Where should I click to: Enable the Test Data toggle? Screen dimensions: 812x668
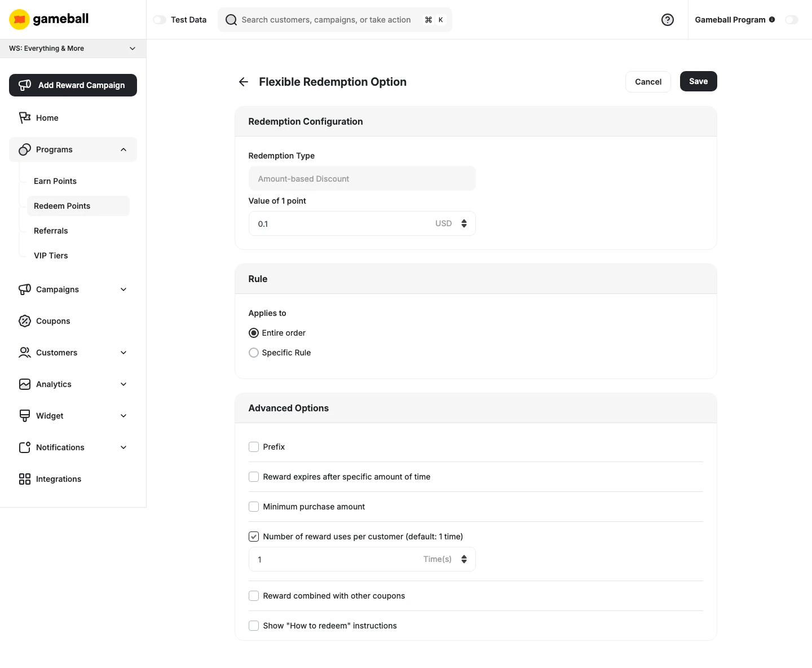coord(160,19)
